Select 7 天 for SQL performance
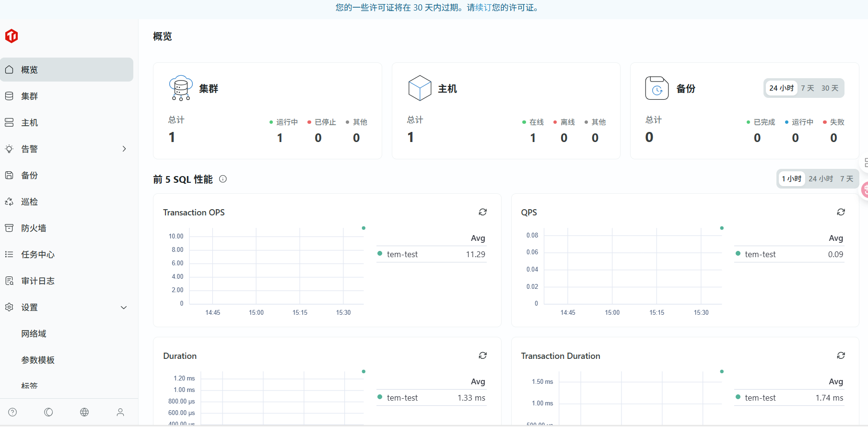The image size is (868, 427). [847, 179]
